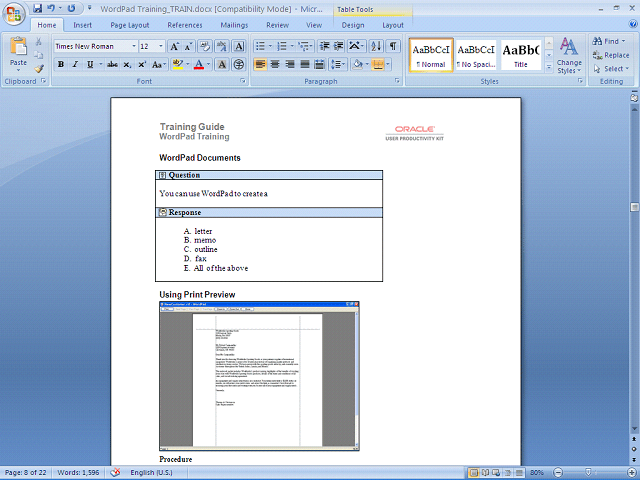This screenshot has height=480, width=640.
Task: Switch to the Insert tab
Action: click(x=82, y=25)
